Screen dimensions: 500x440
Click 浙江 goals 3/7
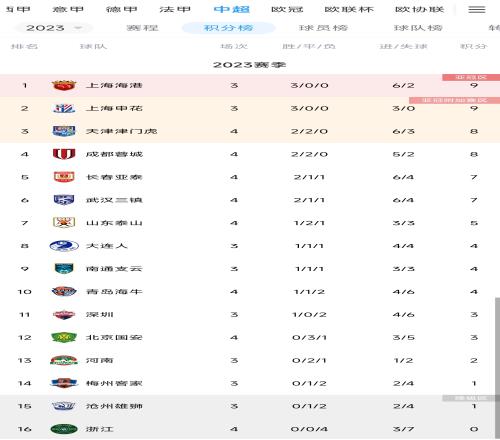(x=403, y=429)
